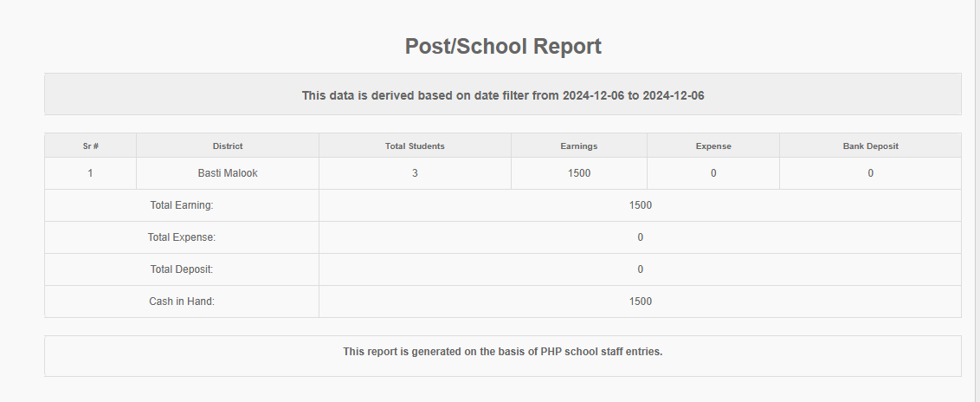Select the Total Deposit amount value
This screenshot has height=402, width=980.
pyautogui.click(x=641, y=269)
